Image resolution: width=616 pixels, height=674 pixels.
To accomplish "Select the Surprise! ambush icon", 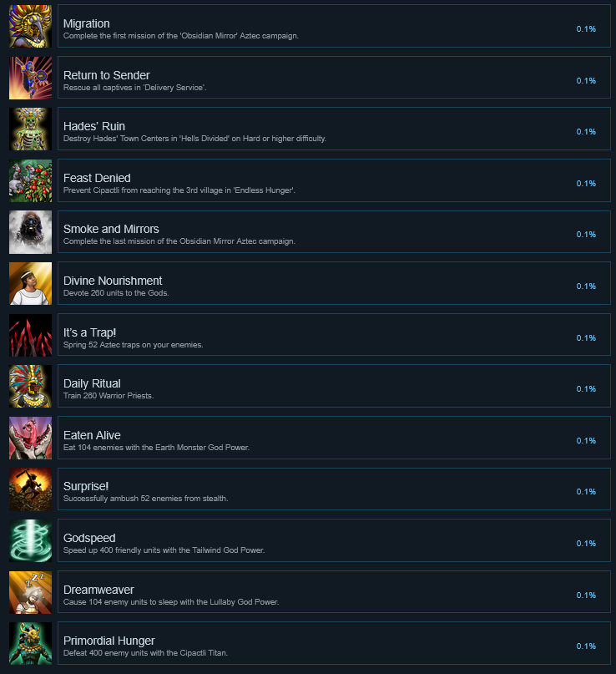I will click(31, 489).
